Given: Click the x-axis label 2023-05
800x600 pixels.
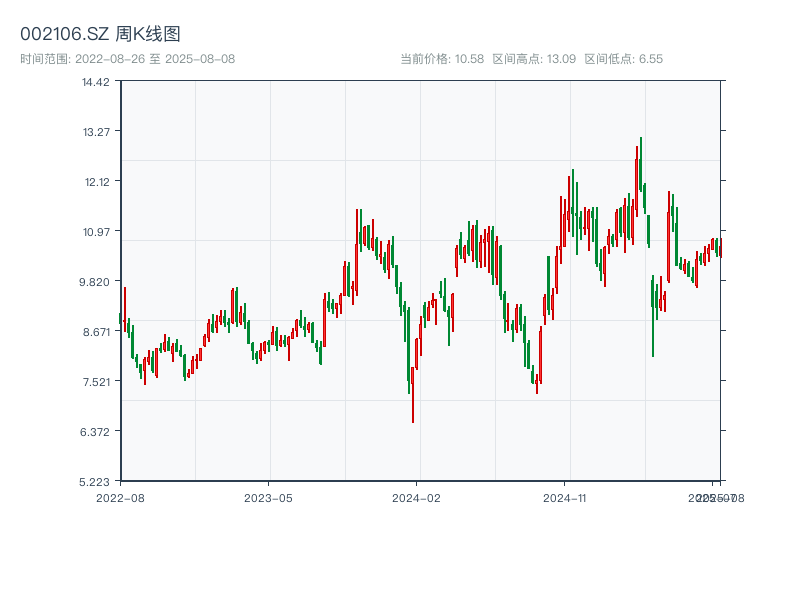Looking at the screenshot, I should 268,498.
